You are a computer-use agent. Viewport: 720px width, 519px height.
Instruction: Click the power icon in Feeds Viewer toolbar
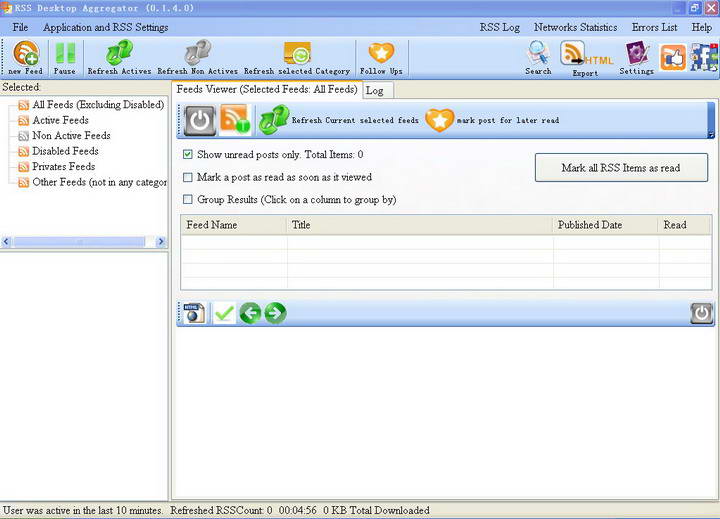(x=200, y=120)
